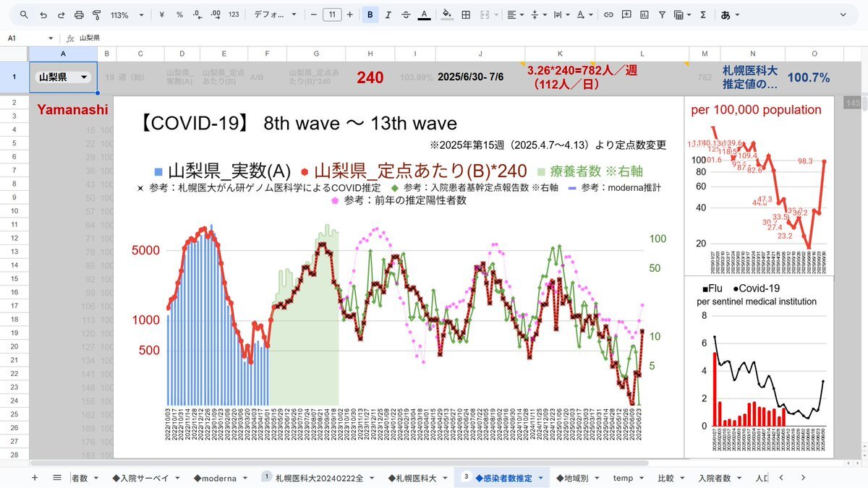The image size is (868, 488).
Task: Select row 1 header
Action: point(14,77)
